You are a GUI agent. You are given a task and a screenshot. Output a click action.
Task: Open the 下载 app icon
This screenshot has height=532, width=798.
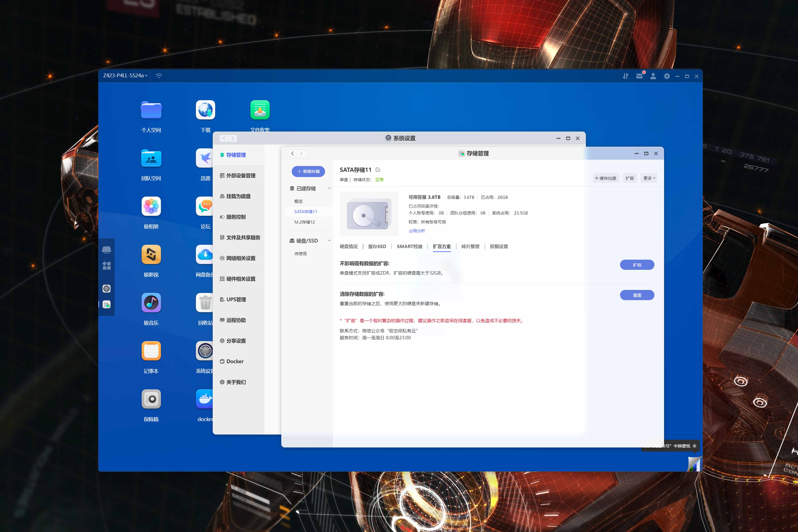tap(205, 110)
